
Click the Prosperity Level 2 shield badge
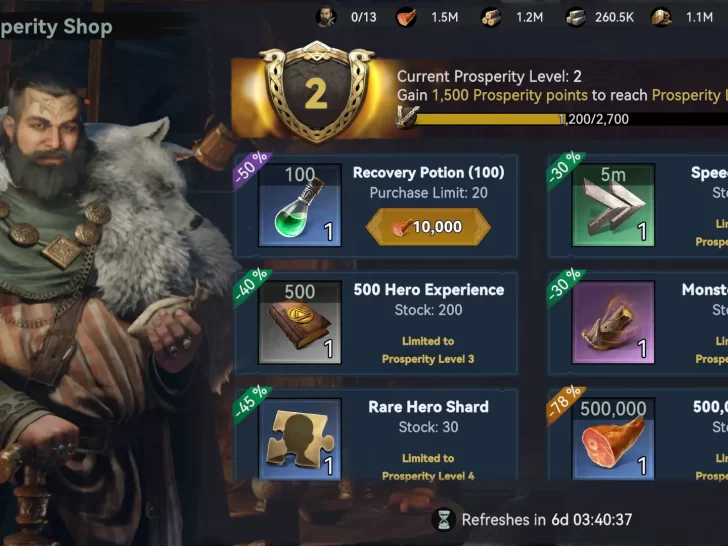(317, 93)
